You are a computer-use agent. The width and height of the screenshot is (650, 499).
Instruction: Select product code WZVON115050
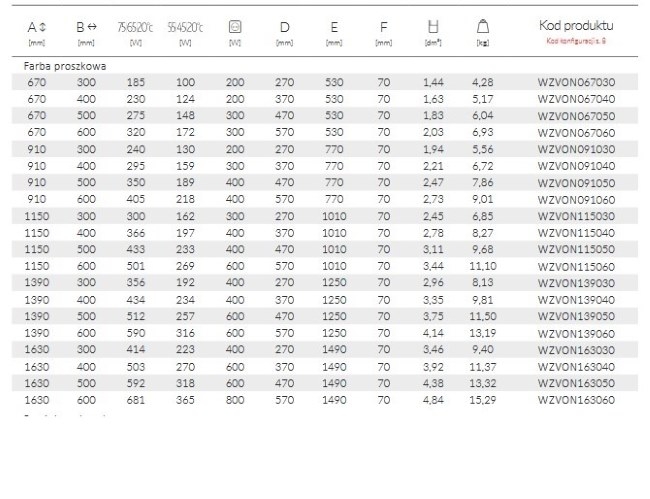coord(576,250)
